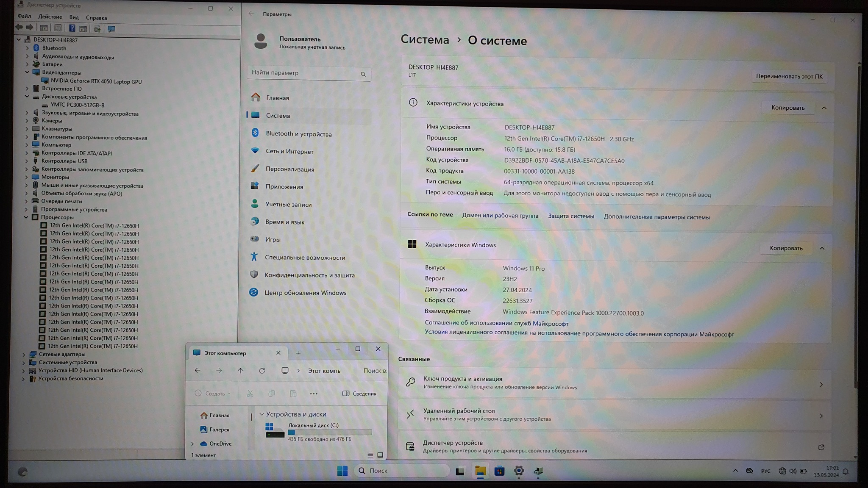
Task: Click Переименовать этот ПК button
Action: tap(789, 77)
